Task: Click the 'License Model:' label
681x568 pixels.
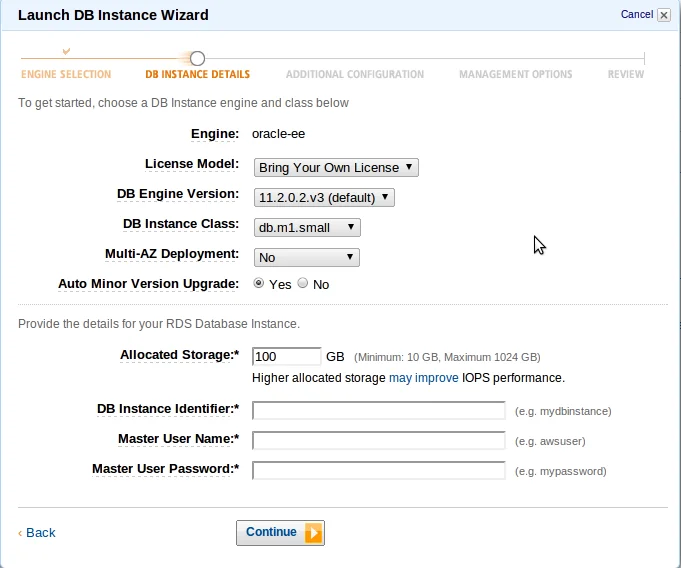Action: click(x=192, y=164)
